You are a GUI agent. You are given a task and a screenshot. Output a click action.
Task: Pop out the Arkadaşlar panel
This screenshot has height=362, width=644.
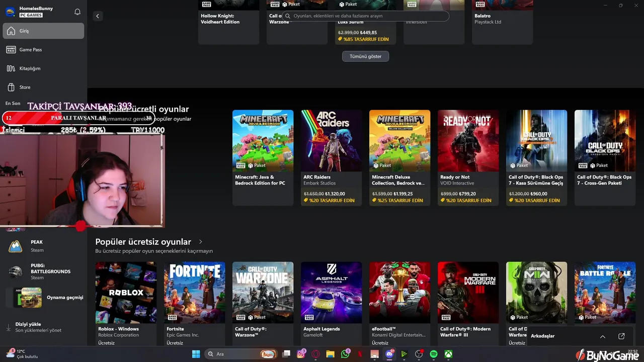coord(621,336)
